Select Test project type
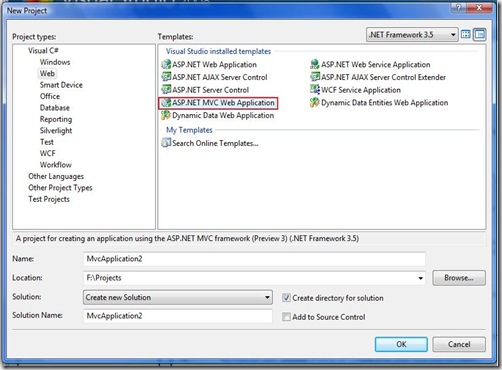 (47, 142)
